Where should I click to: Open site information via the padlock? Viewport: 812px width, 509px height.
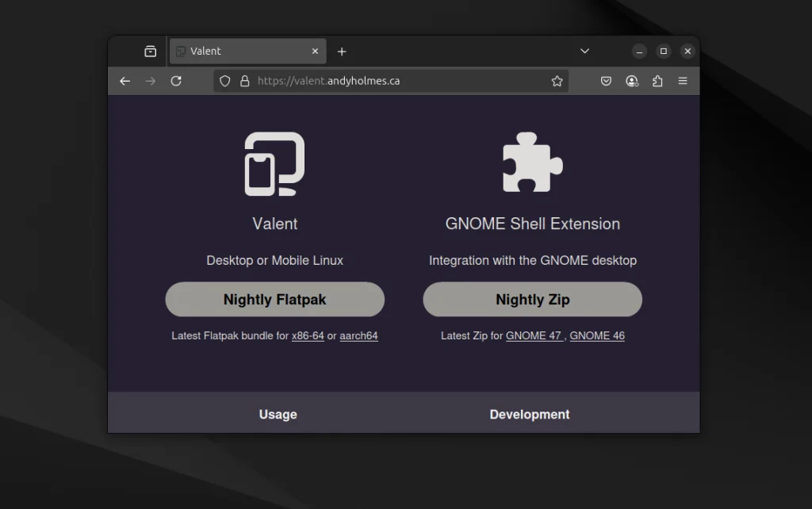(x=243, y=81)
